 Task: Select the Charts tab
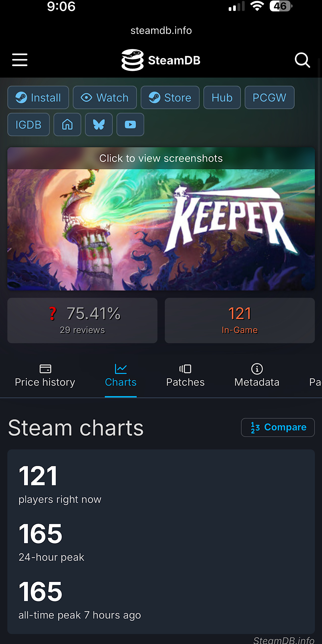[x=120, y=376]
